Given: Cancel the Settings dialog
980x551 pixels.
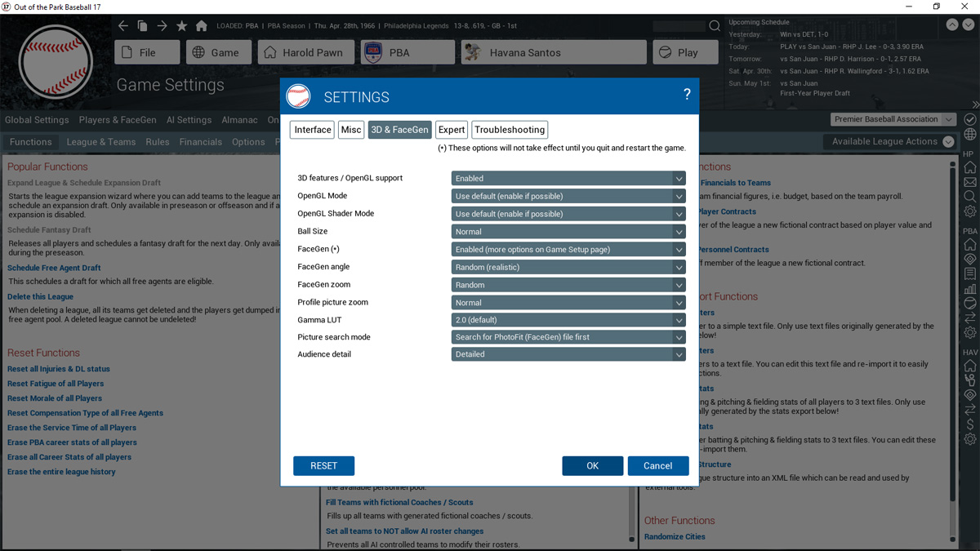Looking at the screenshot, I should pos(658,465).
